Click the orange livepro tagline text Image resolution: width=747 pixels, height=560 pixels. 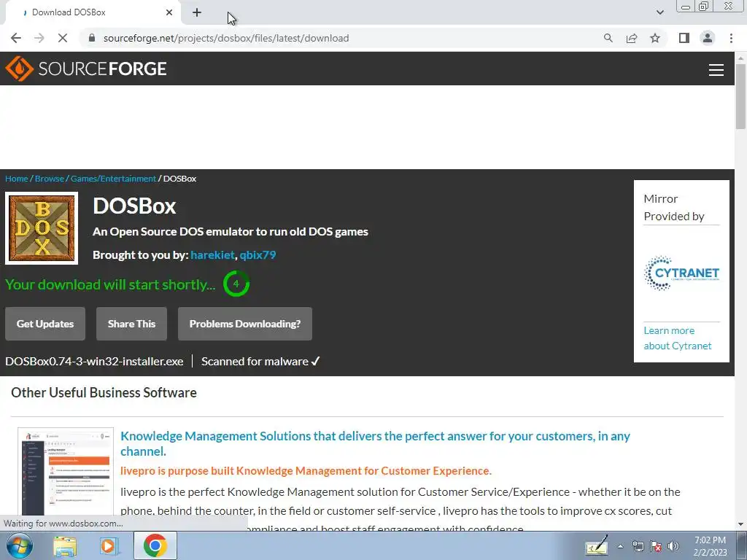point(306,470)
